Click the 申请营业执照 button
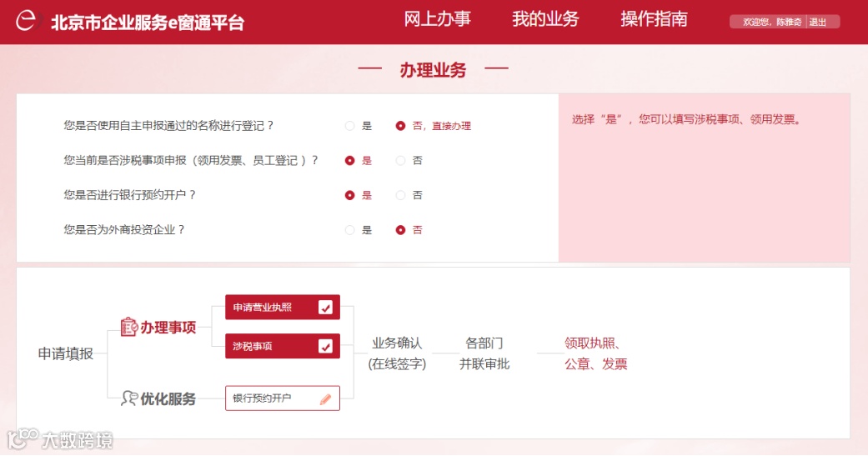Image resolution: width=868 pixels, height=456 pixels. point(283,307)
